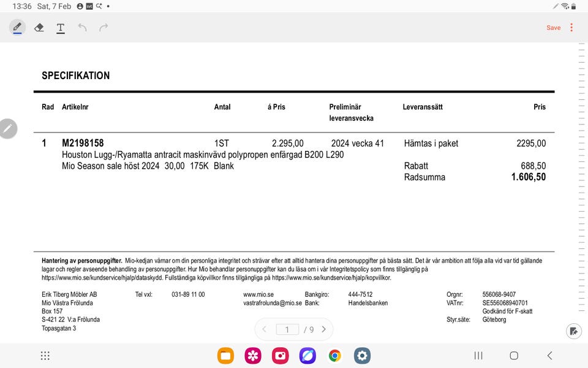Screen dimensions: 588x368
Task: Tap the phone number 031-89 11 00
Action: click(x=188, y=294)
